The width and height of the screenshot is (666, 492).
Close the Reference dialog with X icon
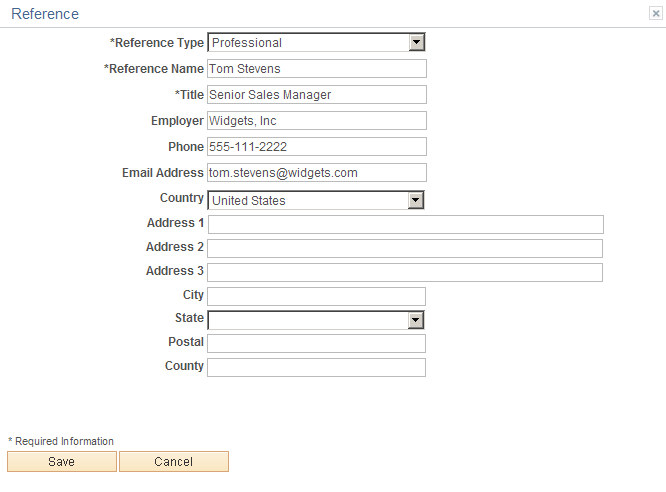[x=655, y=14]
